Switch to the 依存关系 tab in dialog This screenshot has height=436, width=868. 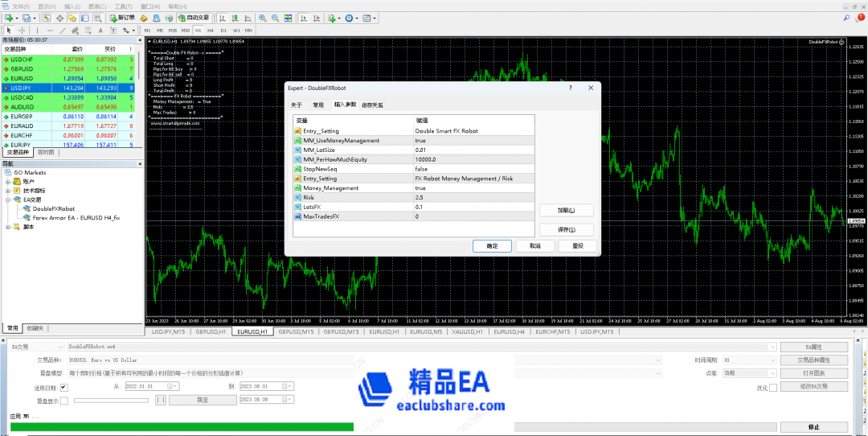point(373,105)
